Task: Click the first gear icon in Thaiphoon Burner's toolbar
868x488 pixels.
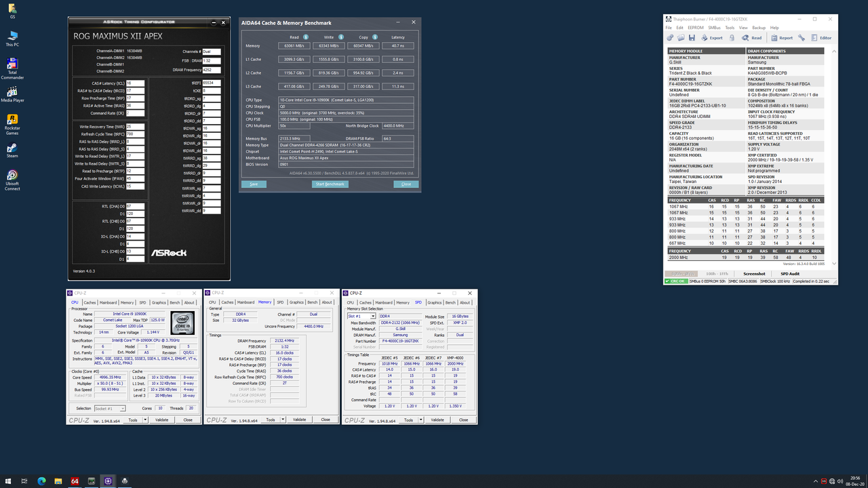Action: tap(670, 38)
